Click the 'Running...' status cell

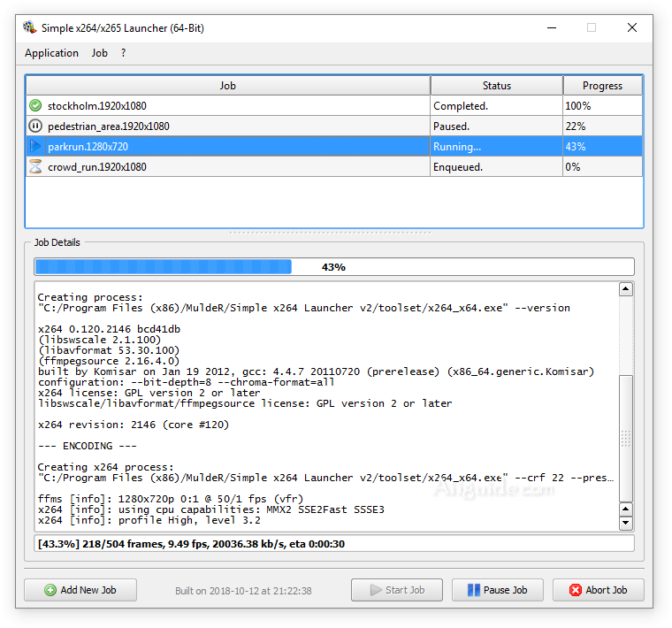tap(497, 147)
